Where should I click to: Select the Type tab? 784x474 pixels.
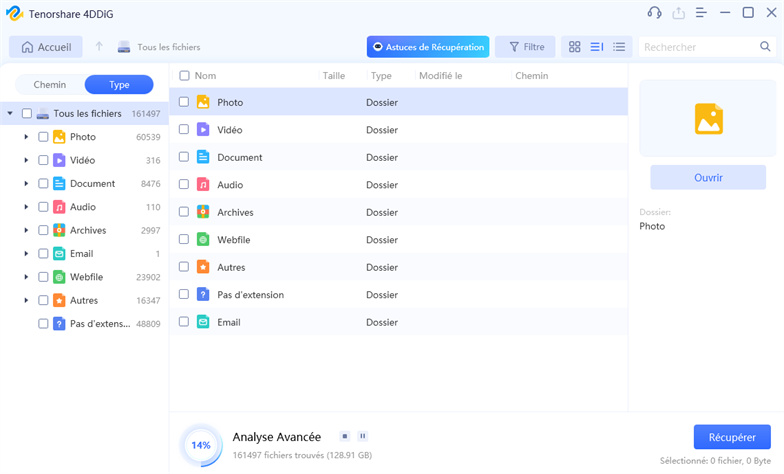pyautogui.click(x=118, y=85)
